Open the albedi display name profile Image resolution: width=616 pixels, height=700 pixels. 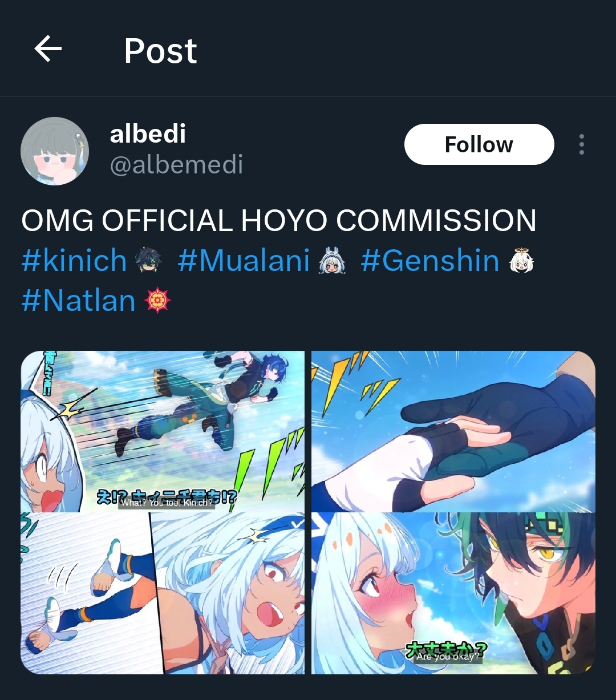click(148, 134)
